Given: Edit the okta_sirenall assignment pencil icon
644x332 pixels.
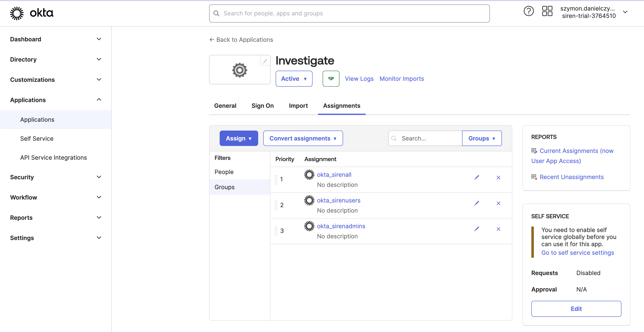Looking at the screenshot, I should click(x=477, y=177).
